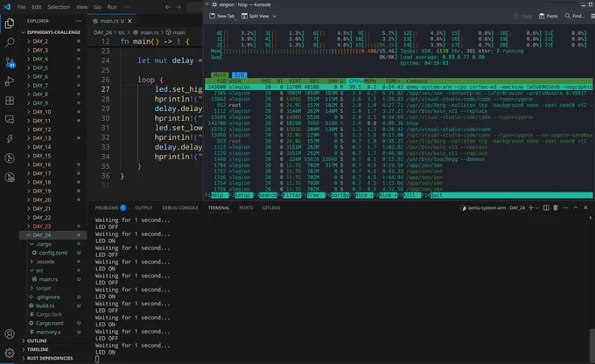The image size is (595, 364).
Task: Click F5 Tree in the htop bar
Action: click(311, 195)
